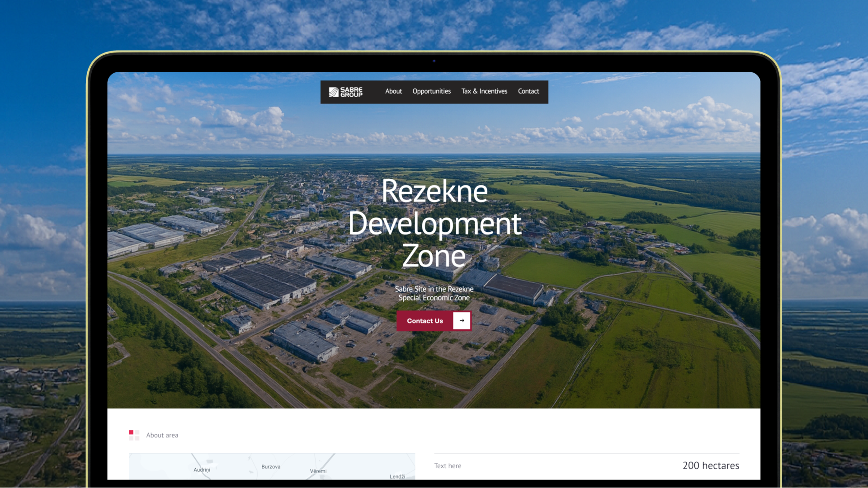Image resolution: width=868 pixels, height=488 pixels.
Task: Click the Burzova label on the map
Action: [x=271, y=467]
